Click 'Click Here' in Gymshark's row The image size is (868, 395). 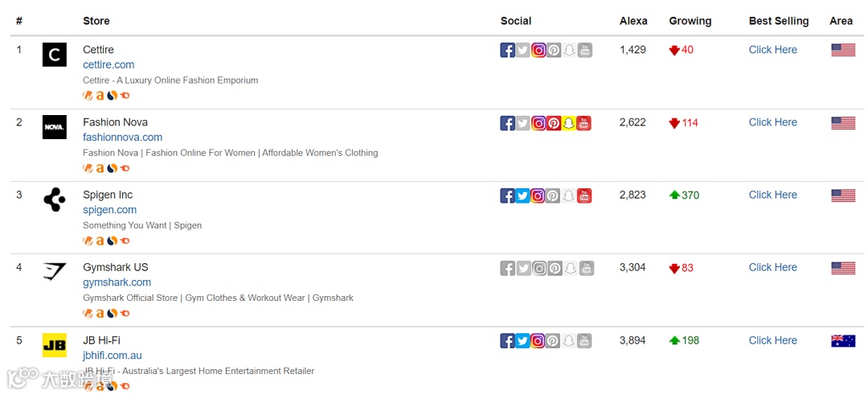[772, 267]
